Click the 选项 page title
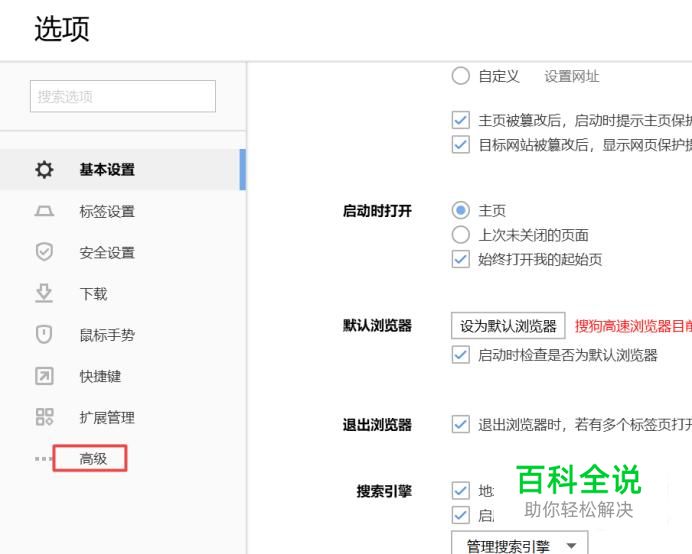The width and height of the screenshot is (692, 554). point(62,29)
